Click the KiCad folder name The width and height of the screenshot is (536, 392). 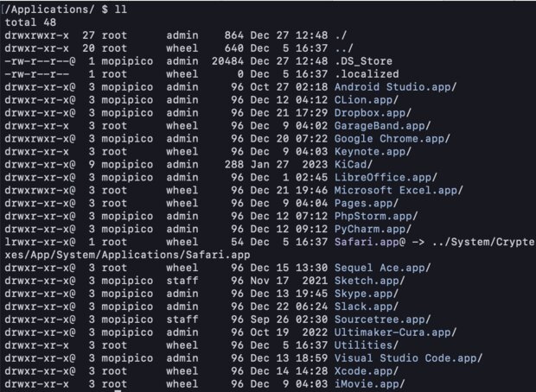(x=353, y=165)
